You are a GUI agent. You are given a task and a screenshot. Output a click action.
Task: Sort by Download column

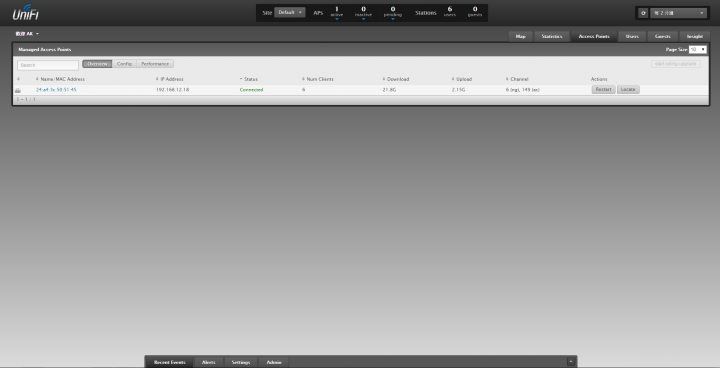pos(395,79)
